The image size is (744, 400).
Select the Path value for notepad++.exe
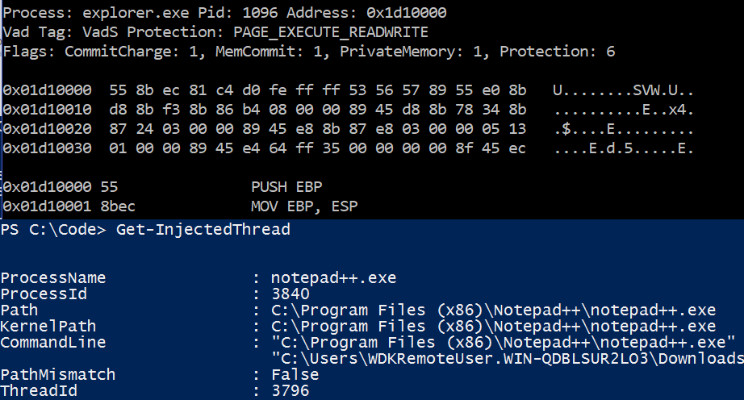(493, 311)
